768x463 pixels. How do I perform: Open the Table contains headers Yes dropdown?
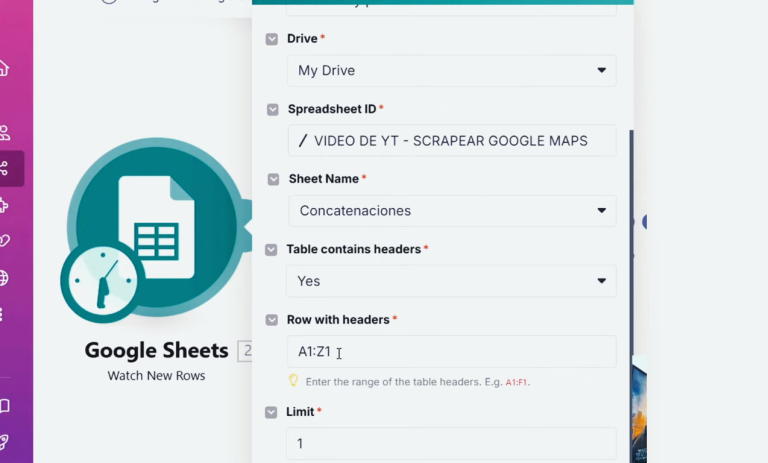point(451,281)
